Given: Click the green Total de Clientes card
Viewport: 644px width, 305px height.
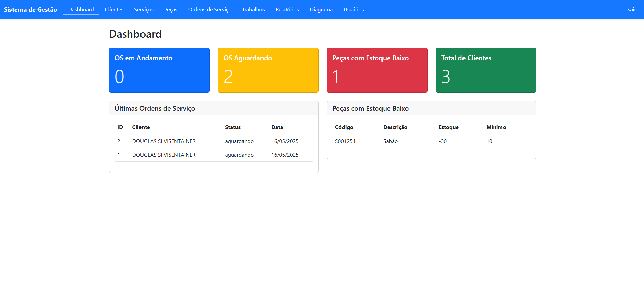Looking at the screenshot, I should (x=486, y=70).
